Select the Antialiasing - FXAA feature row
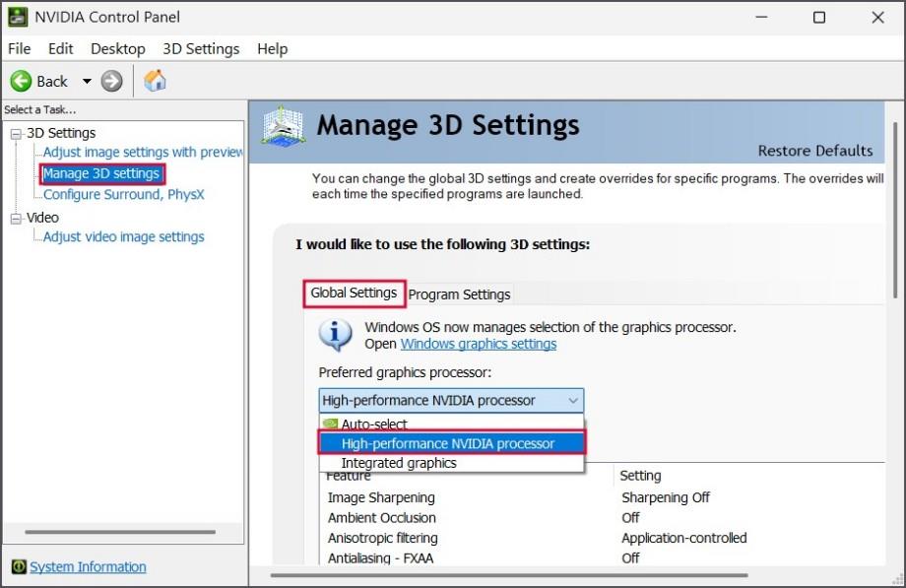This screenshot has height=588, width=906. 601,557
